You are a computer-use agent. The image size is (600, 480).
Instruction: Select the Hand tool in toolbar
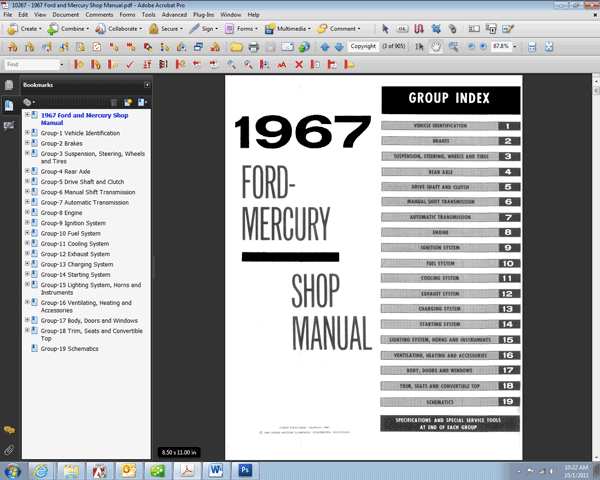pyautogui.click(x=436, y=47)
